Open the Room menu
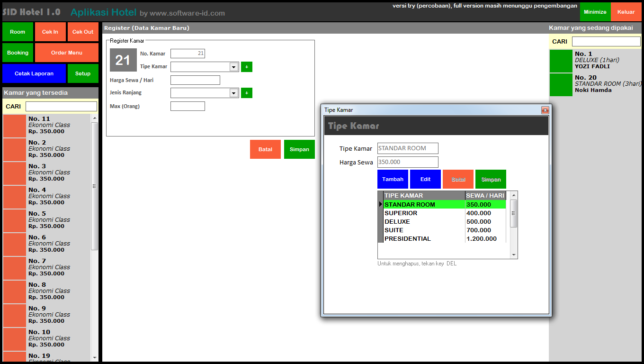The image size is (644, 364). [x=18, y=32]
